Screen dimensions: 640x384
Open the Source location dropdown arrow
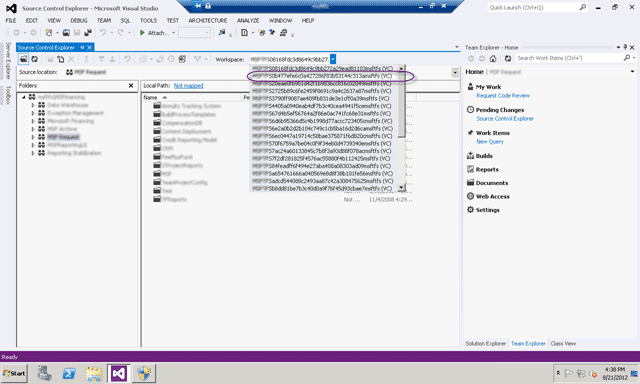[x=455, y=73]
